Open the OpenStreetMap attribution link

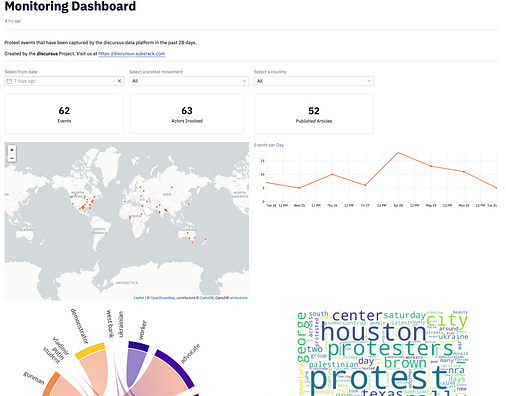point(163,298)
